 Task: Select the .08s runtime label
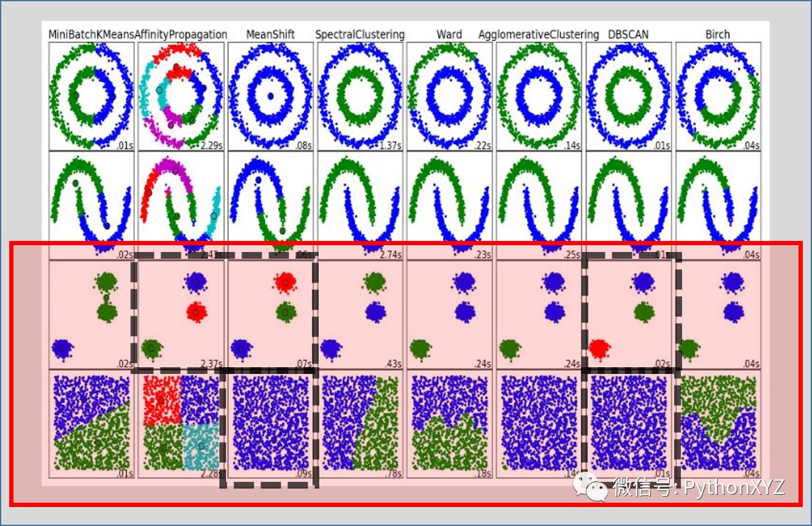[304, 146]
